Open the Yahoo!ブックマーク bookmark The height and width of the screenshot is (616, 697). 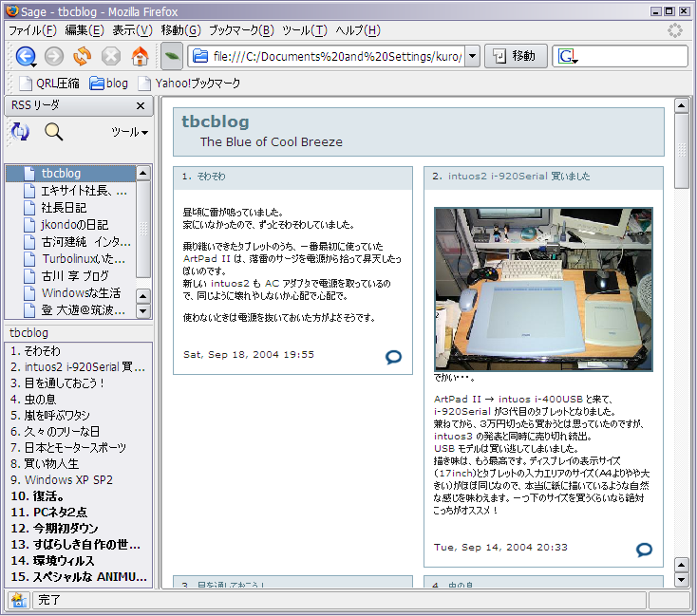pos(189,84)
